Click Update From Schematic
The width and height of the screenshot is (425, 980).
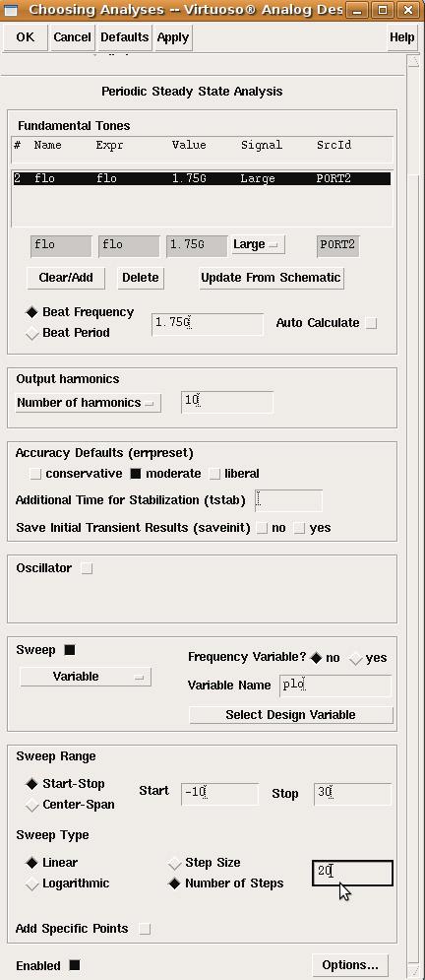(272, 278)
